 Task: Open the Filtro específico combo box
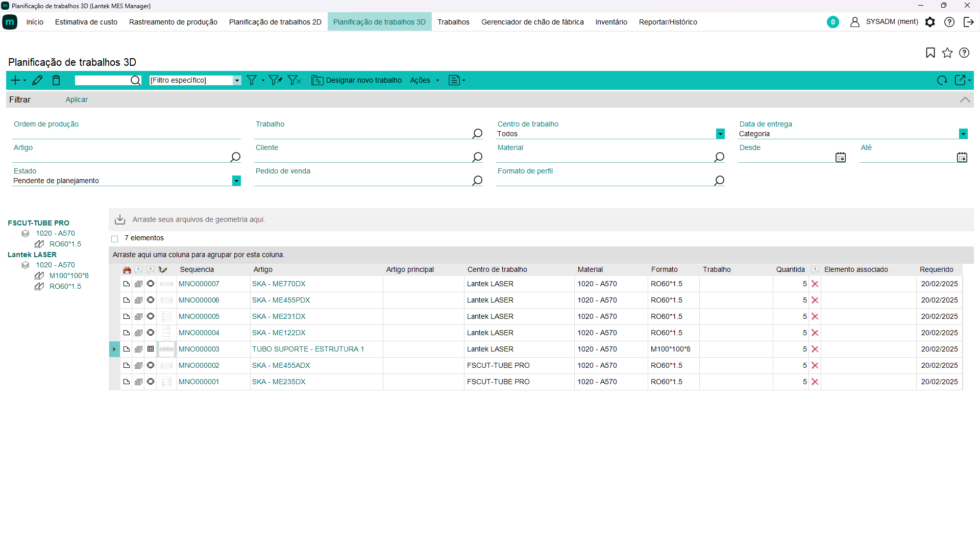(x=237, y=81)
